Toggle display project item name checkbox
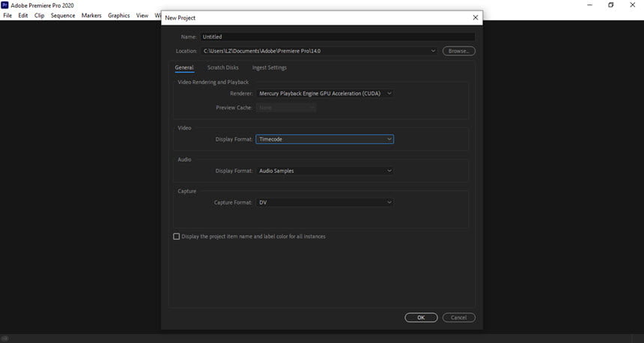 coord(176,236)
